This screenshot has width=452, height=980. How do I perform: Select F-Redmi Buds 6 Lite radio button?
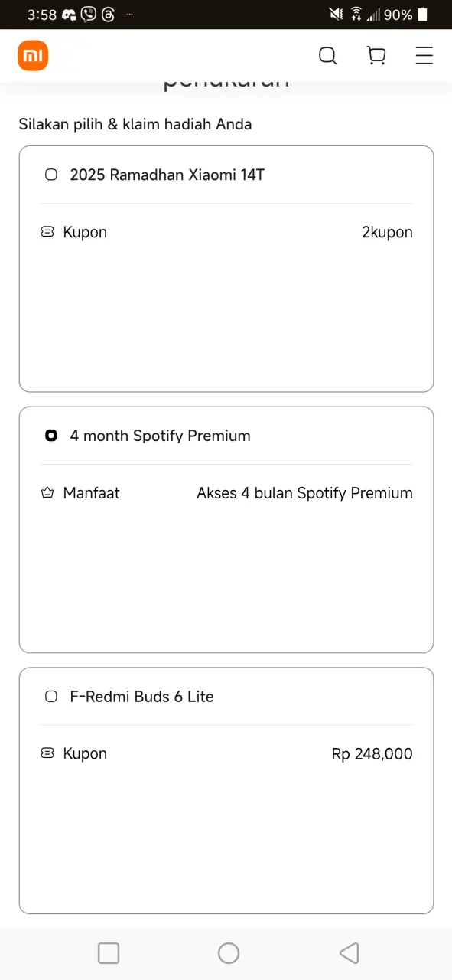coord(51,697)
